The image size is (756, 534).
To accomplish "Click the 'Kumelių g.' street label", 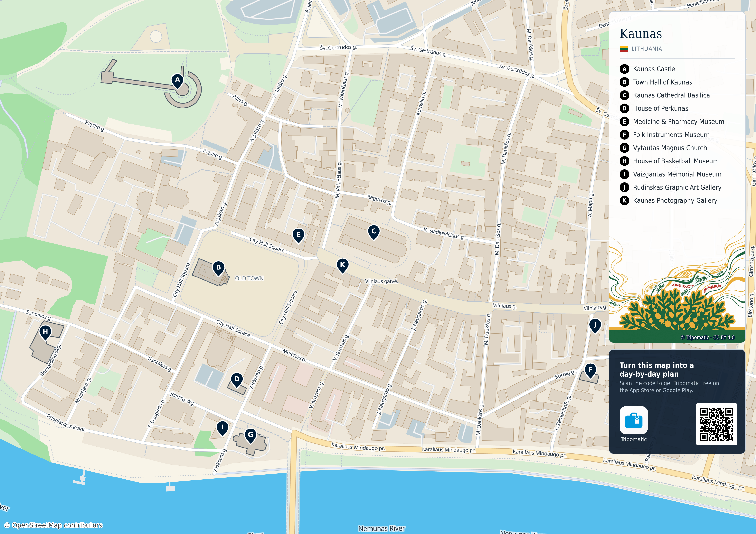I will (x=421, y=104).
